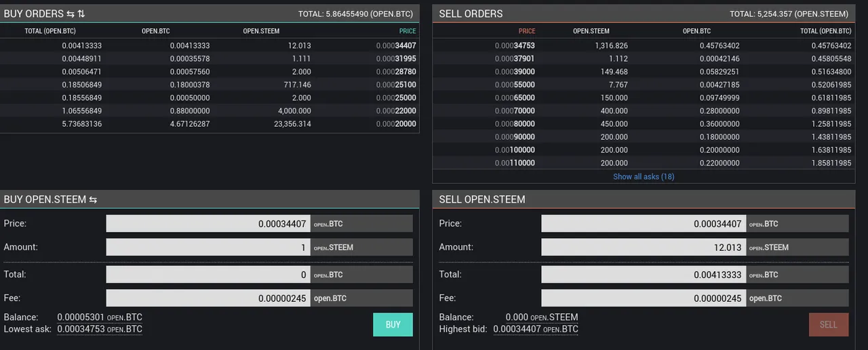Swap buy and sell orders position icon

[70, 14]
